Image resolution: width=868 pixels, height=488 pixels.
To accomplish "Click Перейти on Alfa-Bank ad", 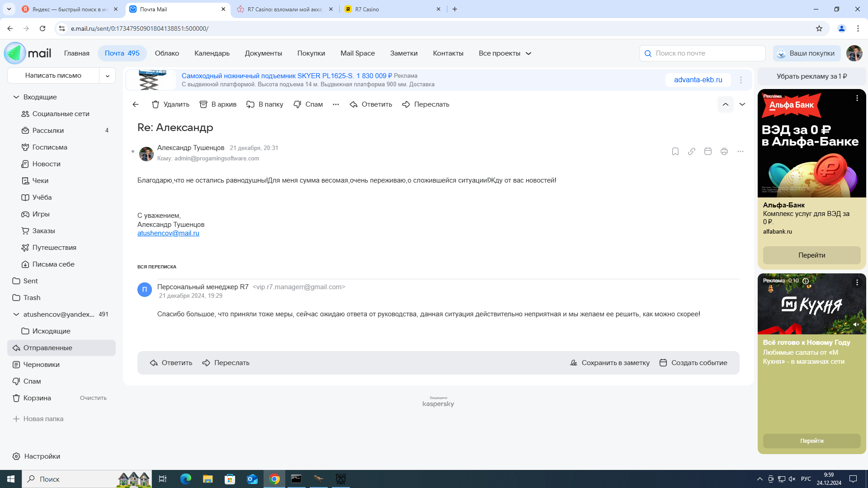I will pyautogui.click(x=812, y=255).
